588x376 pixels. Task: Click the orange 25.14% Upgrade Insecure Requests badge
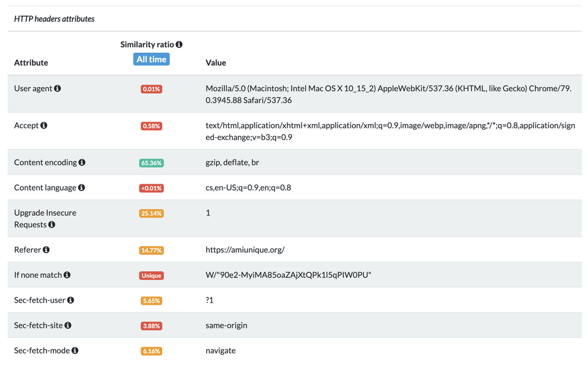tap(151, 213)
